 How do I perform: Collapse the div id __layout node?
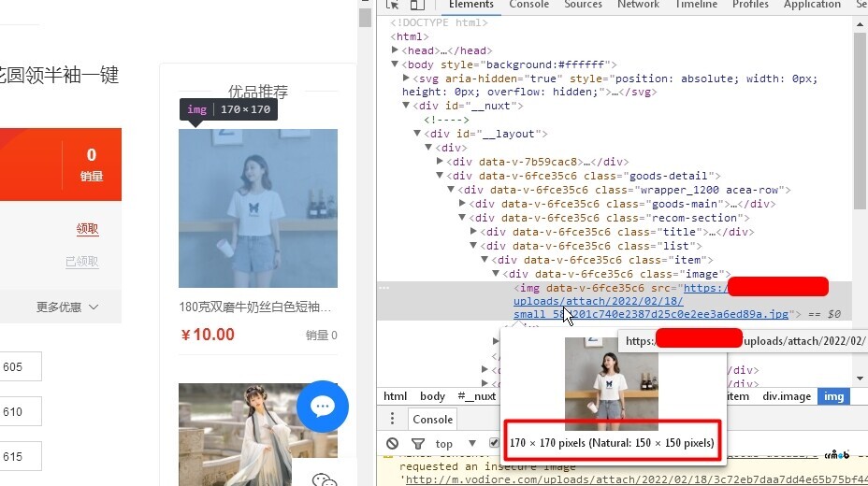pos(417,134)
